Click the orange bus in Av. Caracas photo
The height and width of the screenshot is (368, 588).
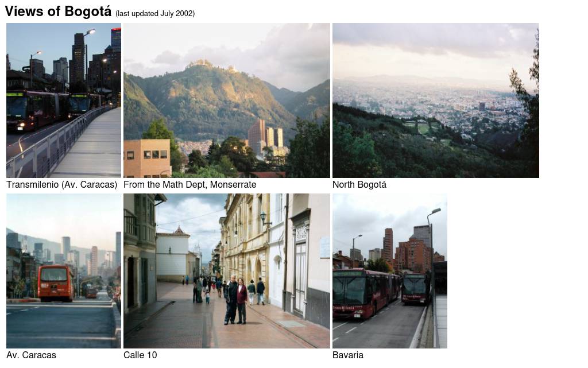click(x=56, y=283)
